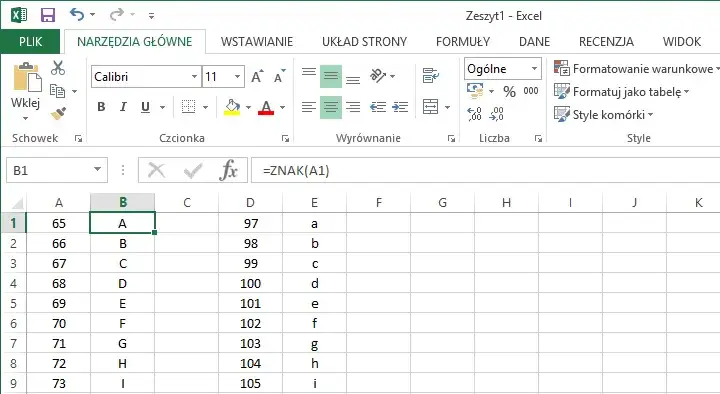
Task: Open the Schowek clipboard dialog launcher
Action: 79,138
